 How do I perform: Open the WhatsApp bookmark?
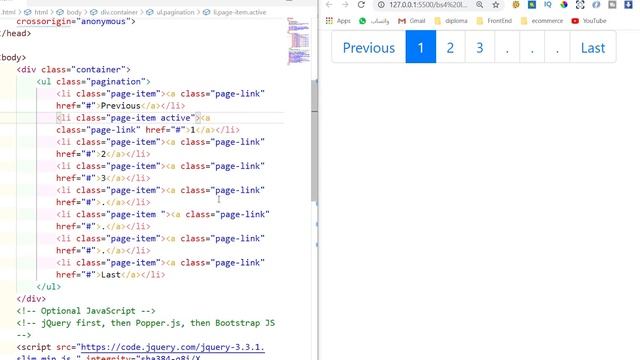coord(374,21)
